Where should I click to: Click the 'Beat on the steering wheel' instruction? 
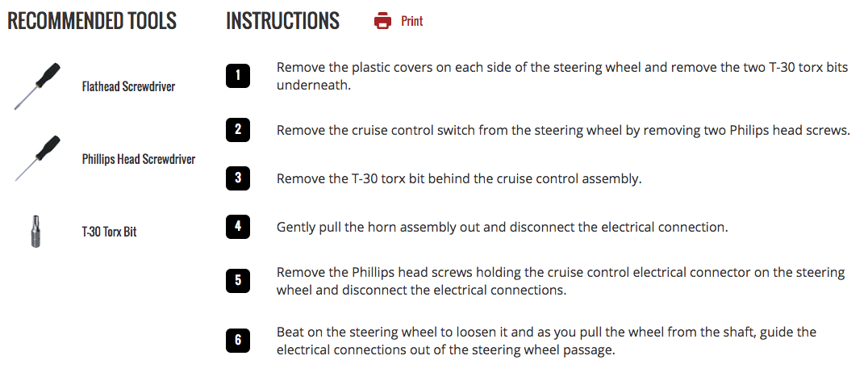pyautogui.click(x=546, y=341)
